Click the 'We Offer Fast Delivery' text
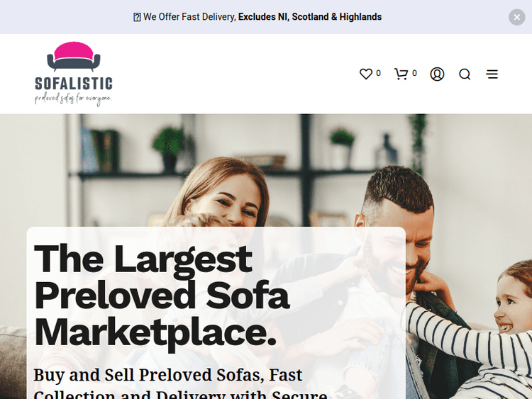The image size is (532, 399). point(189,17)
